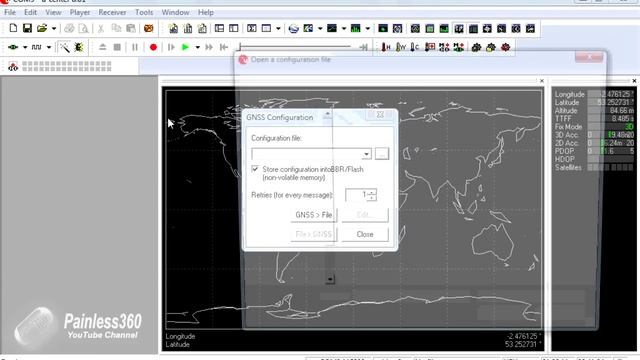Expand the baudrate dropdown arrow

tap(49, 47)
